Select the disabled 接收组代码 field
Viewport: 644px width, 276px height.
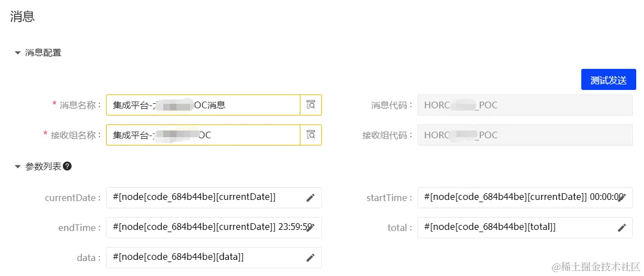(x=525, y=135)
